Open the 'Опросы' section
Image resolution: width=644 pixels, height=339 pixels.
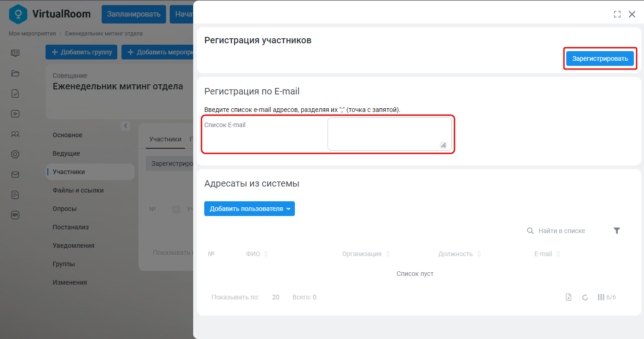(65, 209)
